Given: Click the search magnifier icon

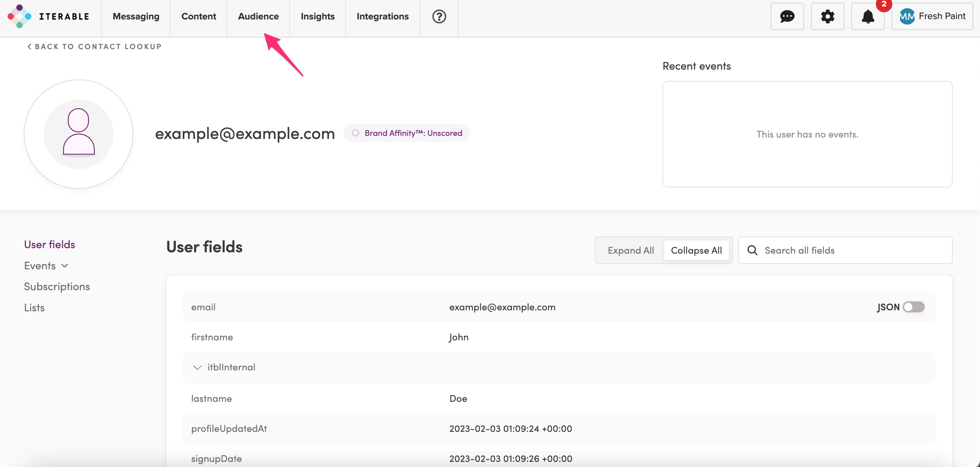Looking at the screenshot, I should pyautogui.click(x=752, y=250).
